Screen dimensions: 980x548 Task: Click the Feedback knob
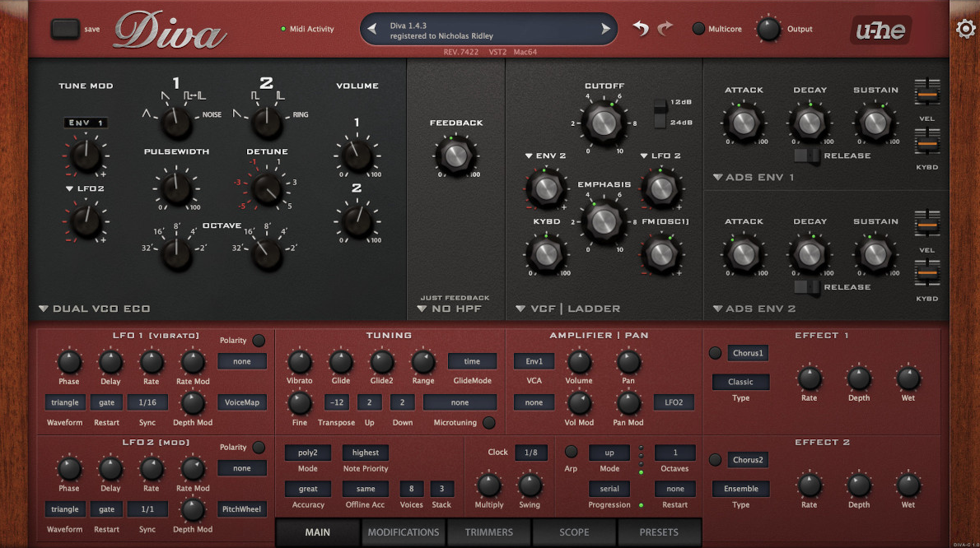tap(455, 156)
